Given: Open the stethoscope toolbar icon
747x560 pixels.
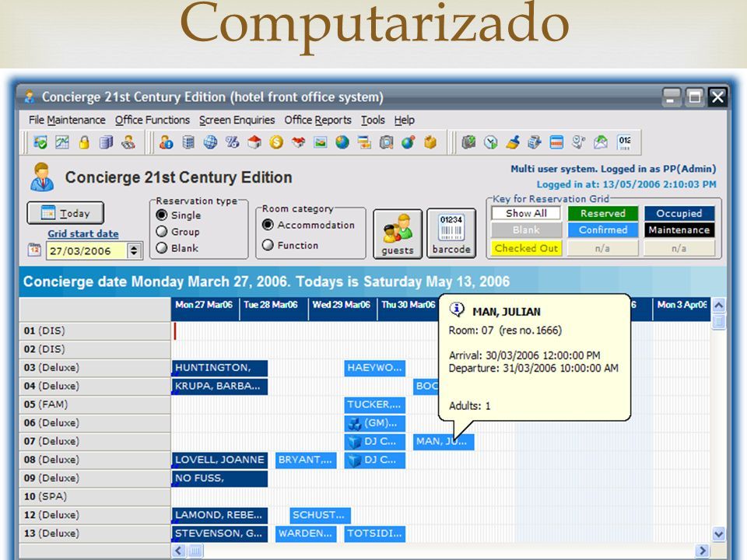Looking at the screenshot, I should click(578, 142).
